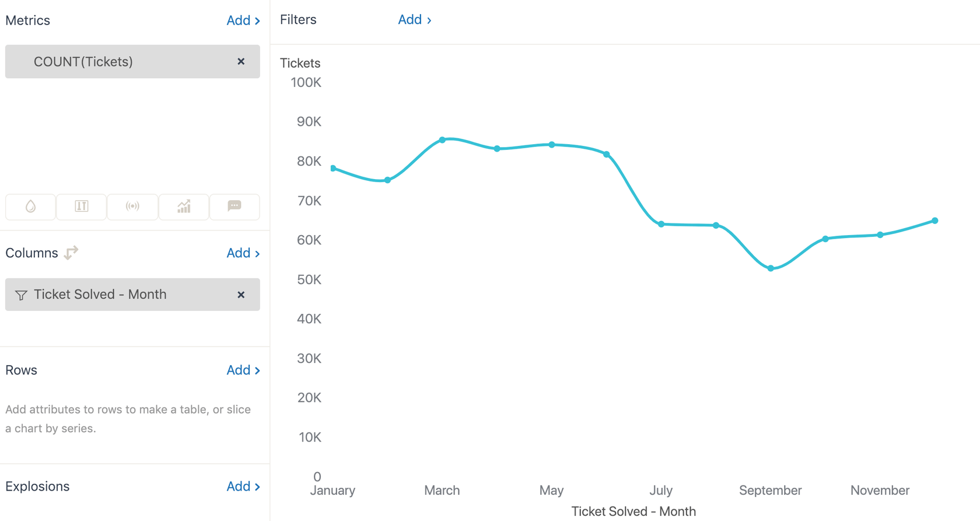Open the comment bubble annotation icon
Screen dimensions: 980x521
point(235,207)
